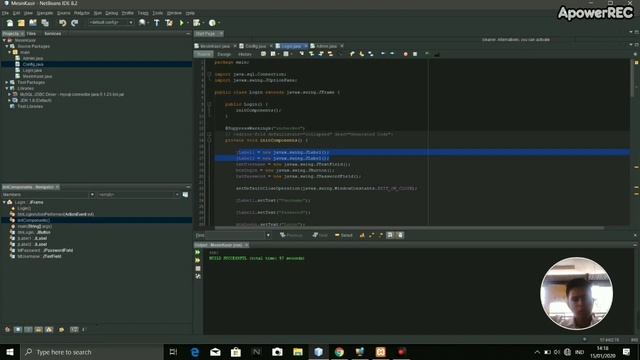Toggle the Whole Word find option
The height and width of the screenshot is (360, 640).
coord(371,236)
